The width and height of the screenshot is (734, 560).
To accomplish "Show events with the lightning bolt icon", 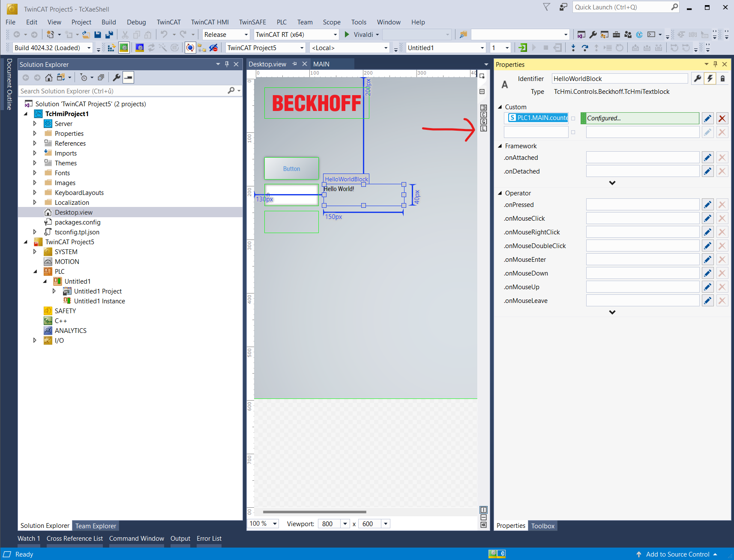I will 710,78.
